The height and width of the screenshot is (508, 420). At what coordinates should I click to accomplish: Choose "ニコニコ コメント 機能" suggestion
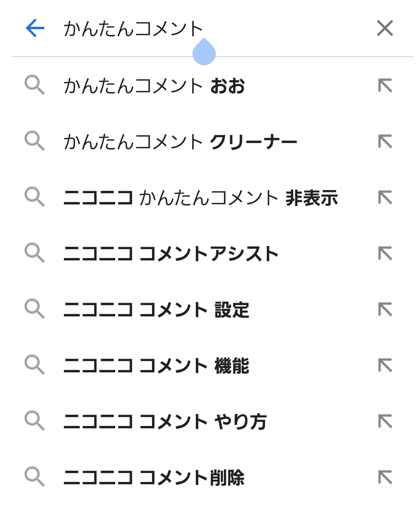tap(156, 366)
